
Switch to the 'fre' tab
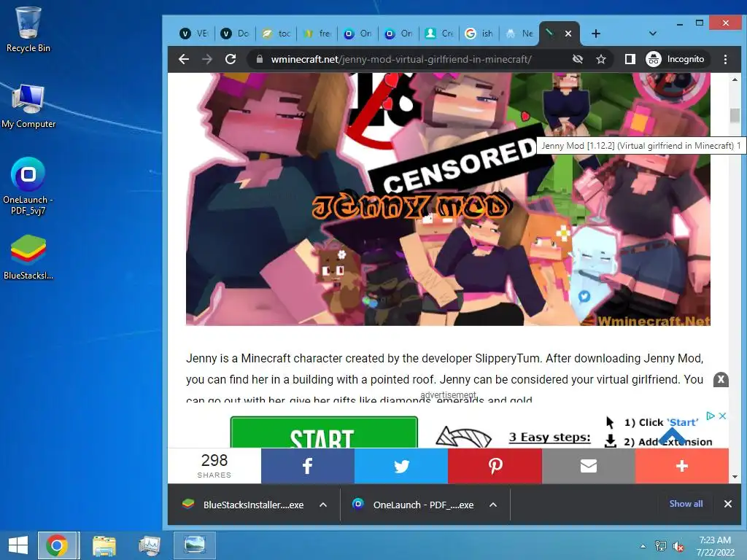pos(317,34)
